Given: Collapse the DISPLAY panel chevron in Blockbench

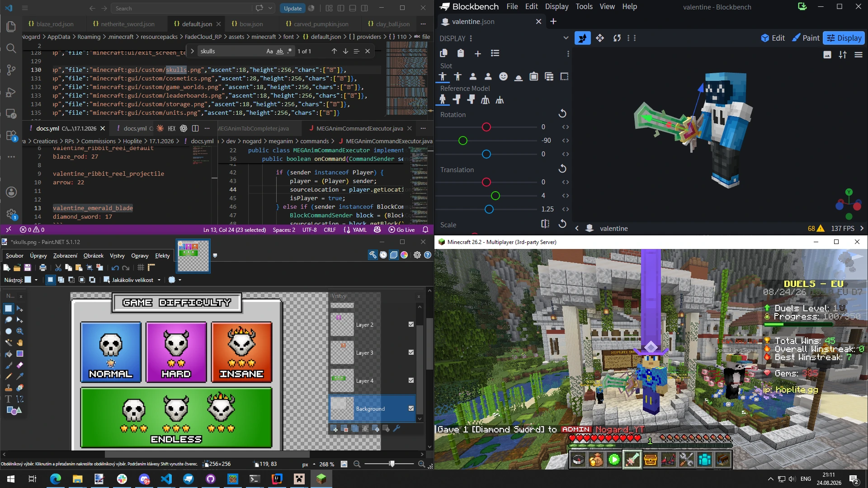Looking at the screenshot, I should click(x=566, y=38).
